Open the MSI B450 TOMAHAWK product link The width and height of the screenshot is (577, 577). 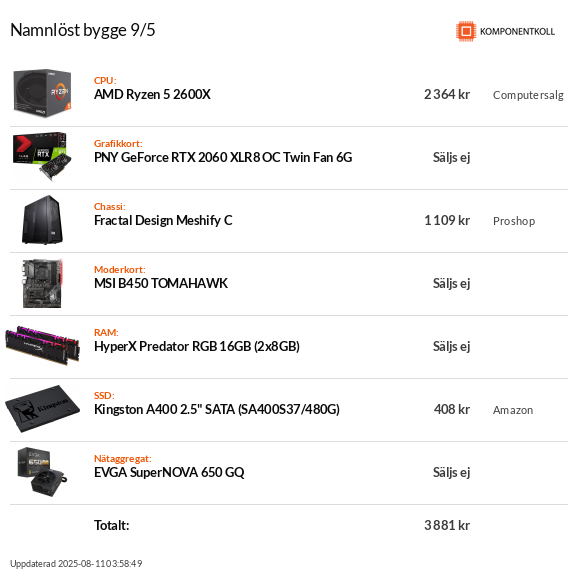pos(161,283)
